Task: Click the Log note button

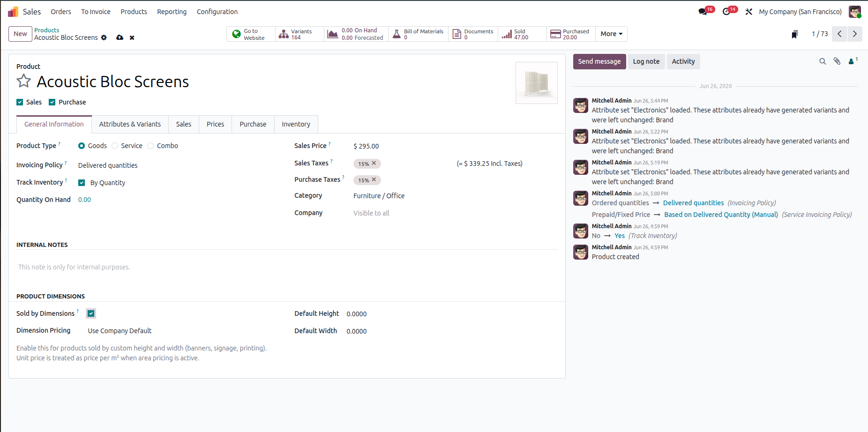Action: 646,61
